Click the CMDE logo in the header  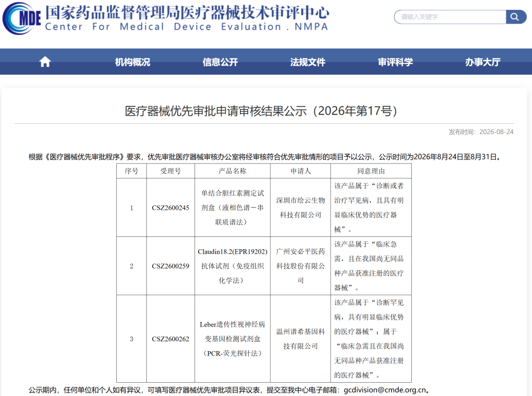[x=21, y=18]
